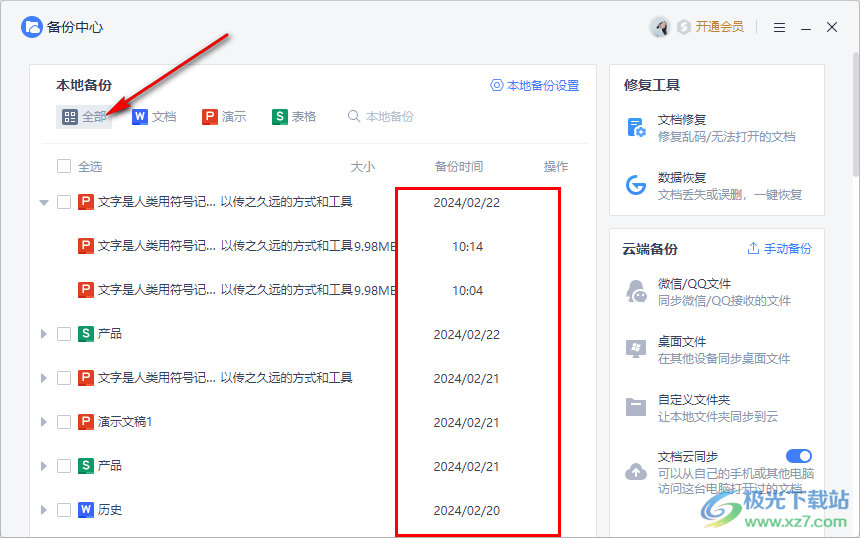The width and height of the screenshot is (860, 538).
Task: Click the Backup Center logo icon
Action: point(31,27)
